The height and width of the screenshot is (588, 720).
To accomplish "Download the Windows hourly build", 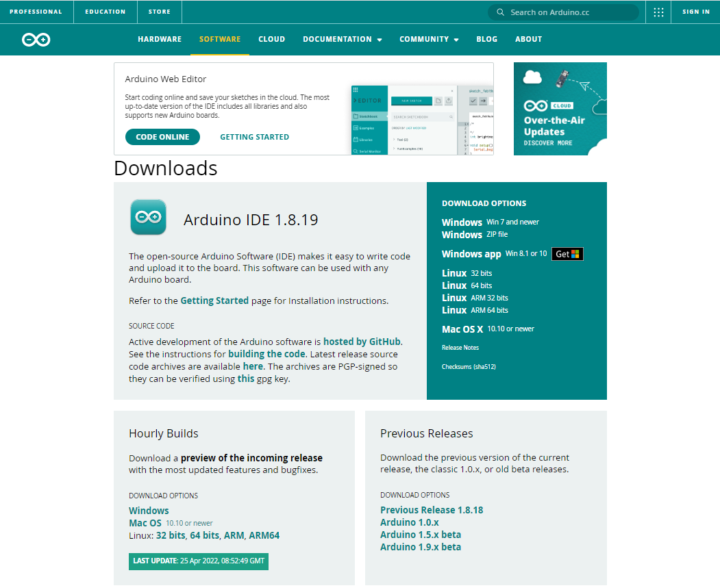I will click(149, 511).
